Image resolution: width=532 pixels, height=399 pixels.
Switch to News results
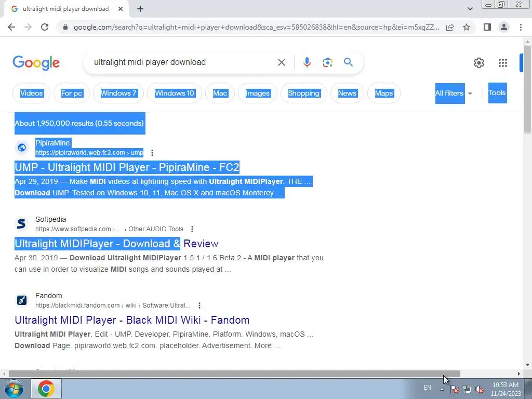347,93
